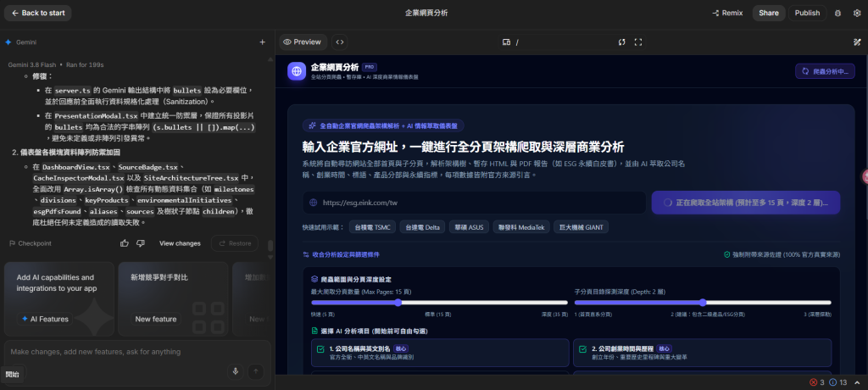Click the 強制附帶來源佐證 shield icon
This screenshot has height=390, width=868.
pyautogui.click(x=727, y=255)
